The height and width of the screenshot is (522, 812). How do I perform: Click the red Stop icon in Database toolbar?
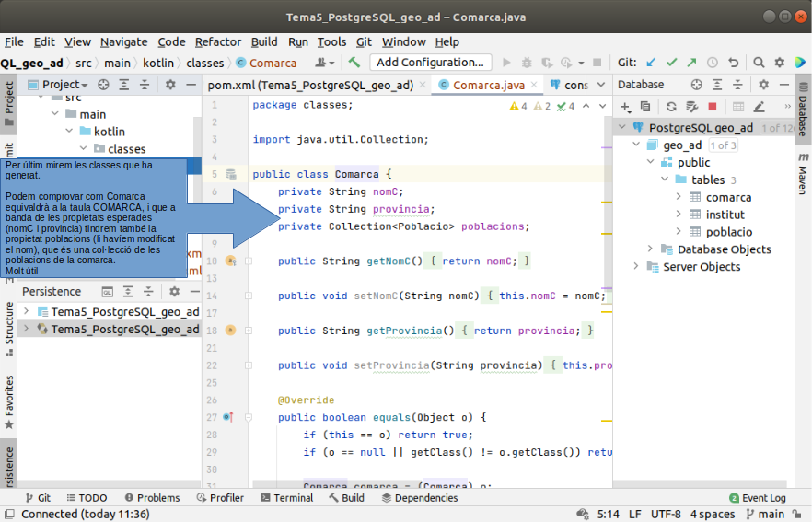712,107
